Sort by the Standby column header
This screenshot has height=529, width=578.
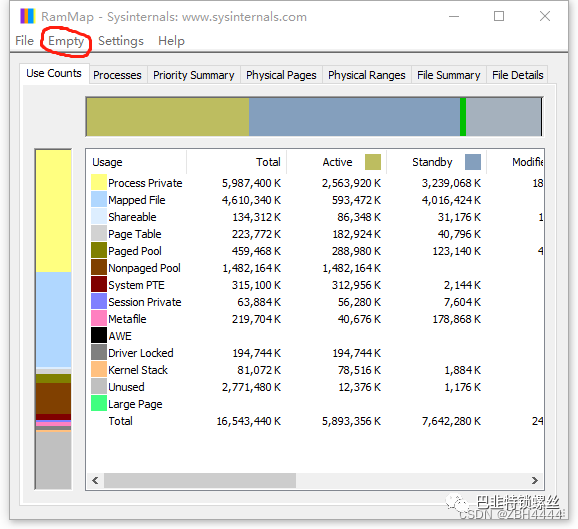pyautogui.click(x=436, y=162)
